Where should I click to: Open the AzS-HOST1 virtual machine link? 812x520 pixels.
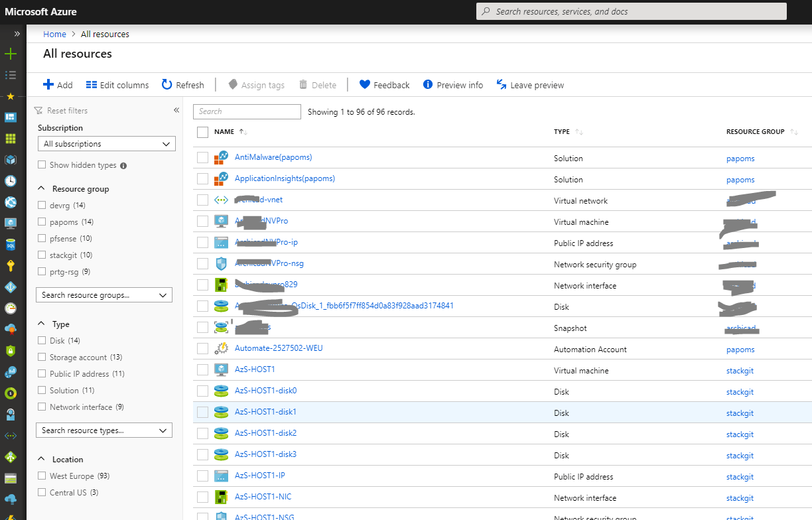[x=255, y=370]
